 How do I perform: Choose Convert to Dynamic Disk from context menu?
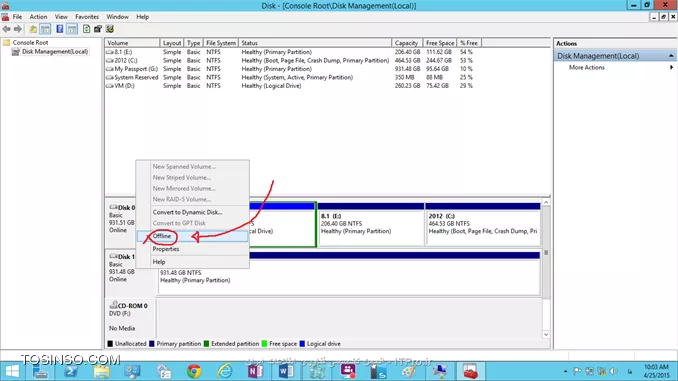[x=192, y=212]
